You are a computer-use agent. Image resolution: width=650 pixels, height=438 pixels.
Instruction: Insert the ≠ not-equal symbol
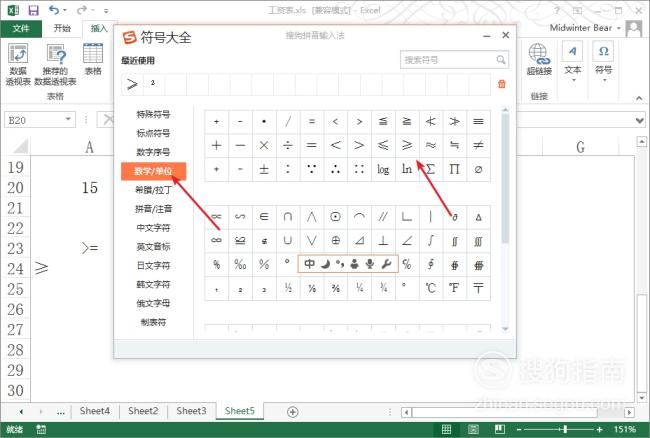pos(478,145)
